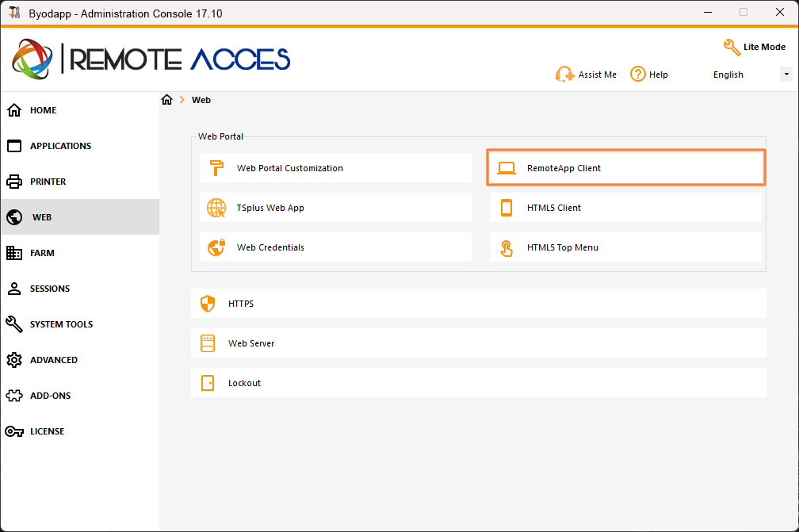Image resolution: width=799 pixels, height=532 pixels.
Task: Click the Lockout door icon
Action: tap(208, 383)
